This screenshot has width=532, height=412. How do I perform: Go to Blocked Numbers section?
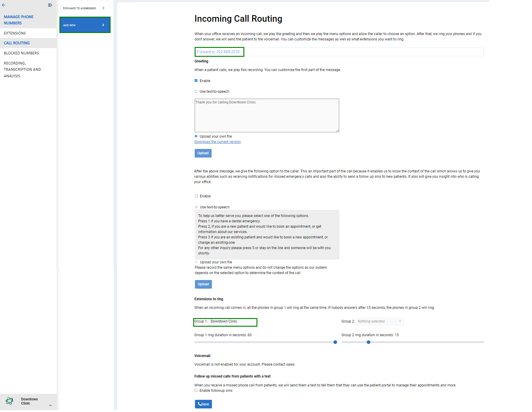click(21, 53)
